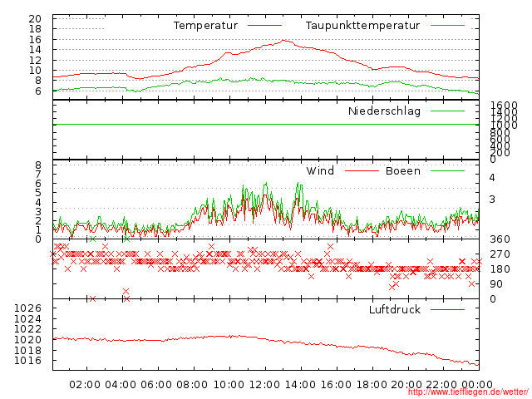Click the 12:00 time axis label
532x399 pixels.
click(x=264, y=385)
